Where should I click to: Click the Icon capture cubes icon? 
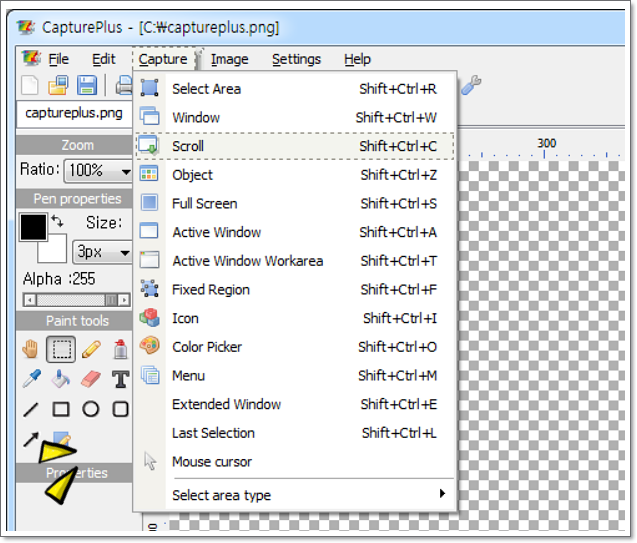click(x=150, y=318)
